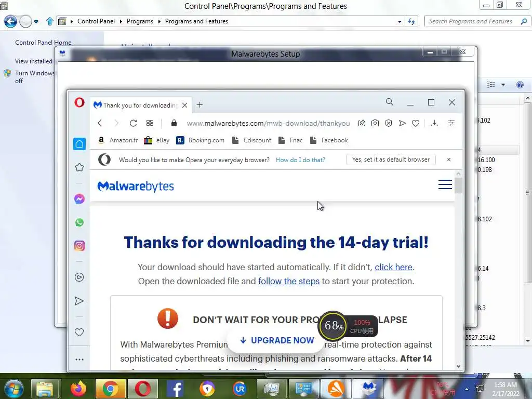Open sidebar three-dots setup menu
The height and width of the screenshot is (399, 532).
79,360
